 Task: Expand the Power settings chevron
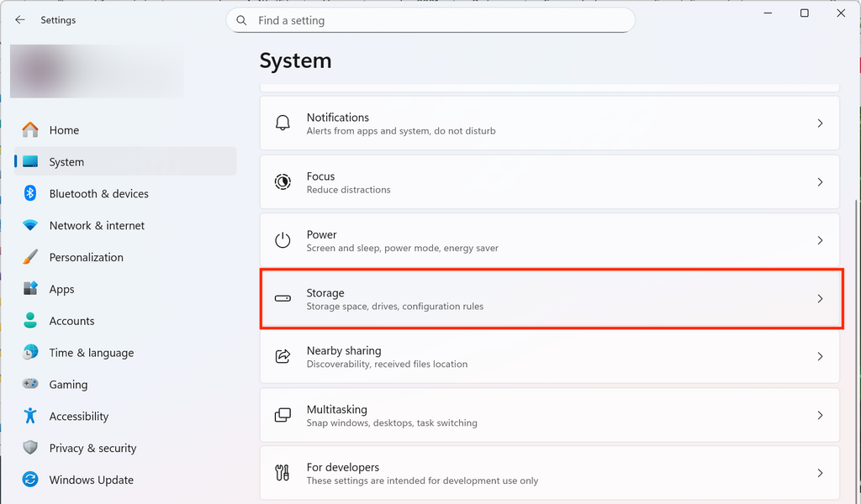coord(820,240)
